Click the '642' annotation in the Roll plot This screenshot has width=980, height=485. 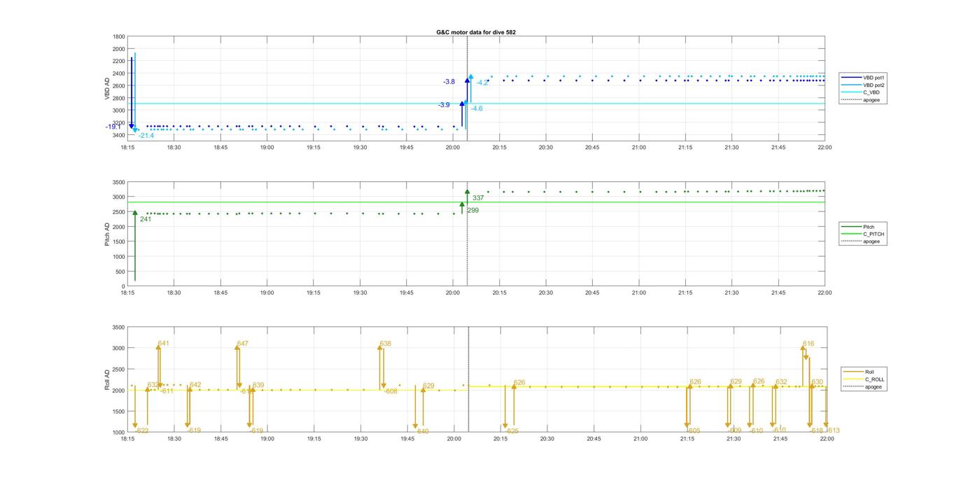(195, 385)
